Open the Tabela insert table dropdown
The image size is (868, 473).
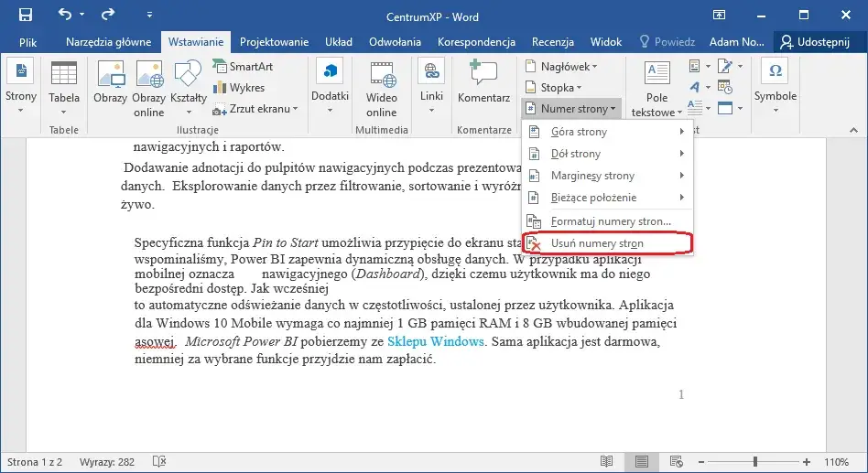(64, 88)
